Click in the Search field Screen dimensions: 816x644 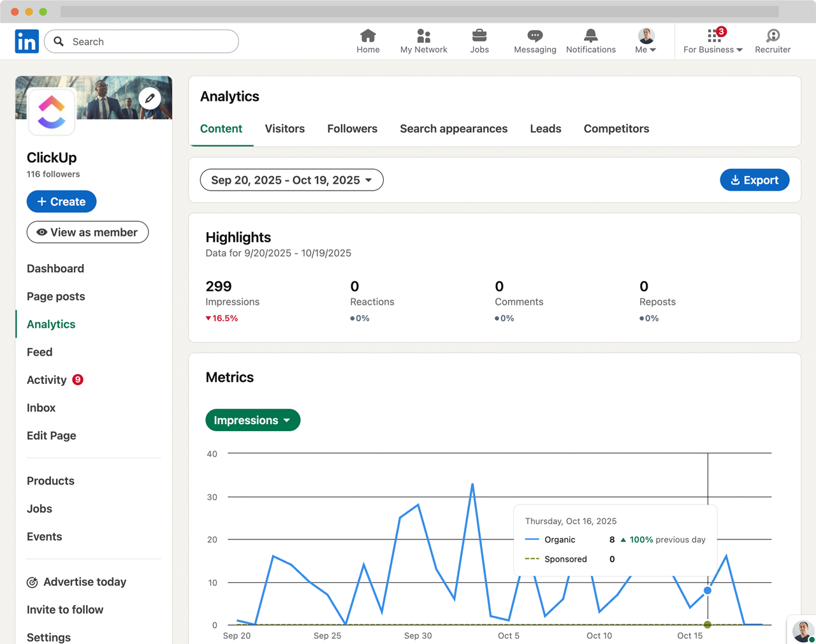pyautogui.click(x=140, y=41)
